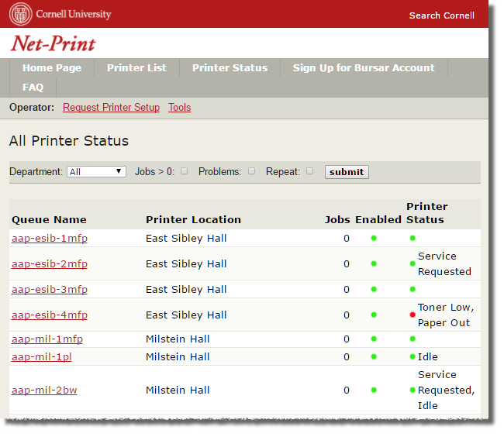Click Enabled green dot for aap-mil-1mfp
The image size is (504, 437).
[374, 339]
